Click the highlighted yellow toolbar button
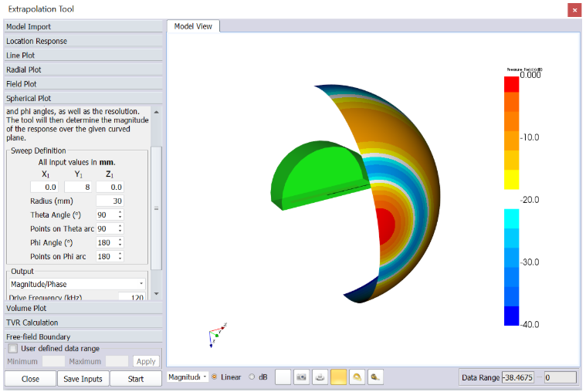 (x=338, y=377)
